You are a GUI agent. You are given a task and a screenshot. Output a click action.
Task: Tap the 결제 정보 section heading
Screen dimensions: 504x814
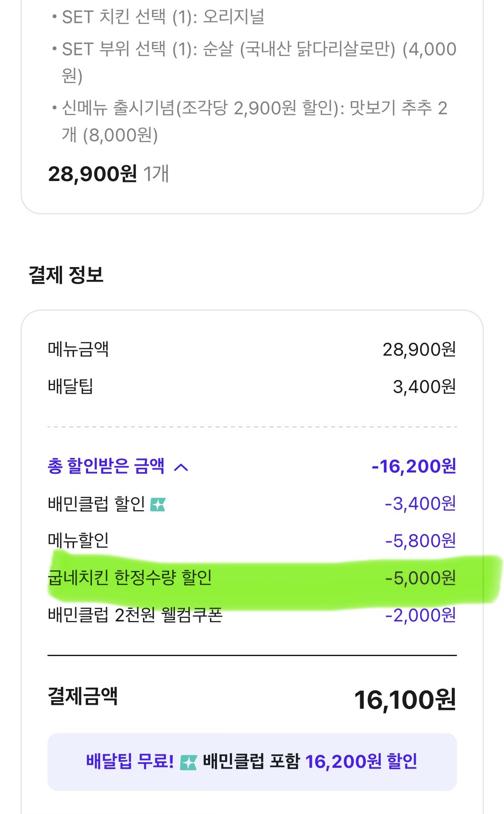click(66, 274)
